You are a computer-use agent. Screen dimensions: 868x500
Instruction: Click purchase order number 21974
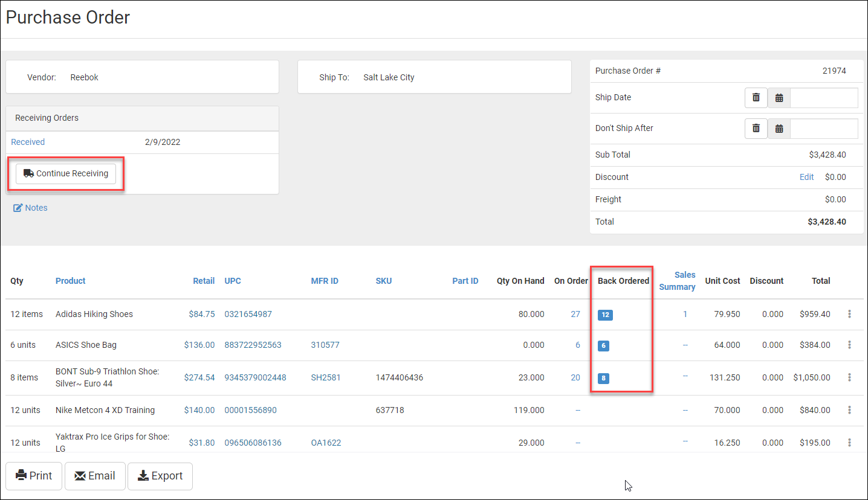[x=834, y=71]
